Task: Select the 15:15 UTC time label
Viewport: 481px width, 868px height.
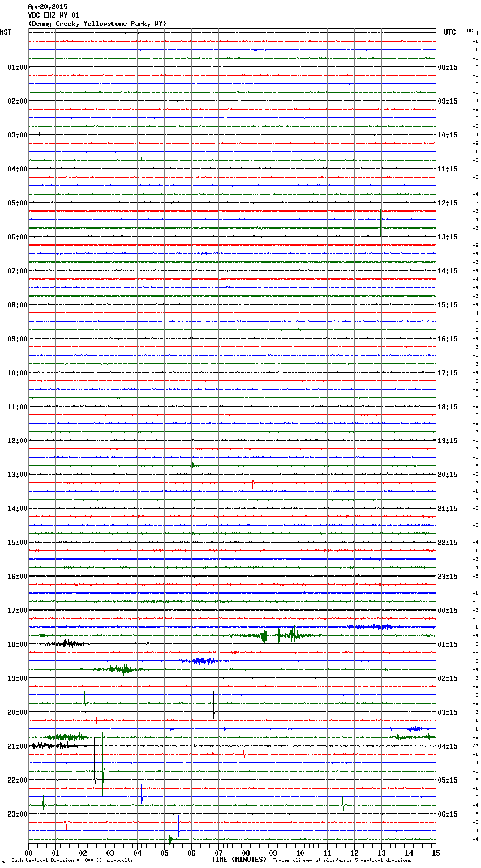Action: (x=448, y=305)
